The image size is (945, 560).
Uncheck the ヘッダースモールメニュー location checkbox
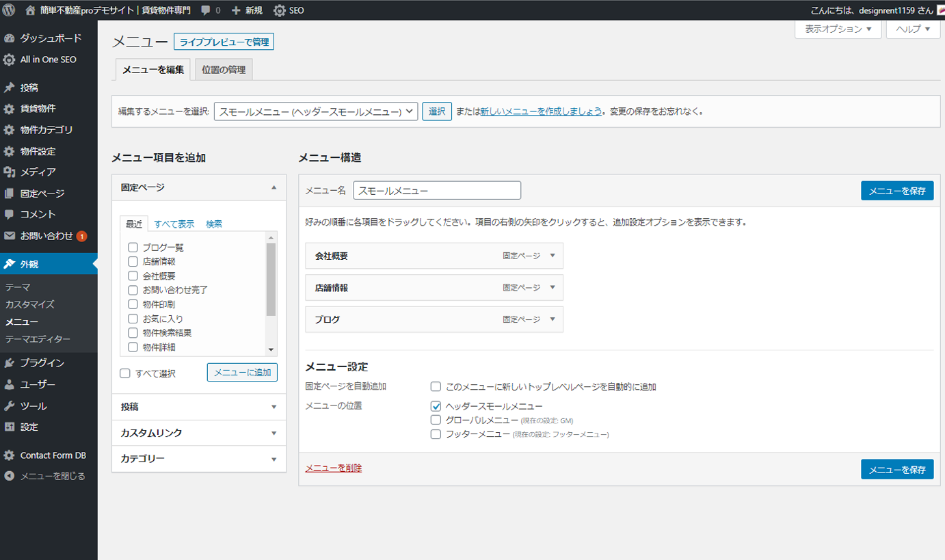pyautogui.click(x=436, y=406)
